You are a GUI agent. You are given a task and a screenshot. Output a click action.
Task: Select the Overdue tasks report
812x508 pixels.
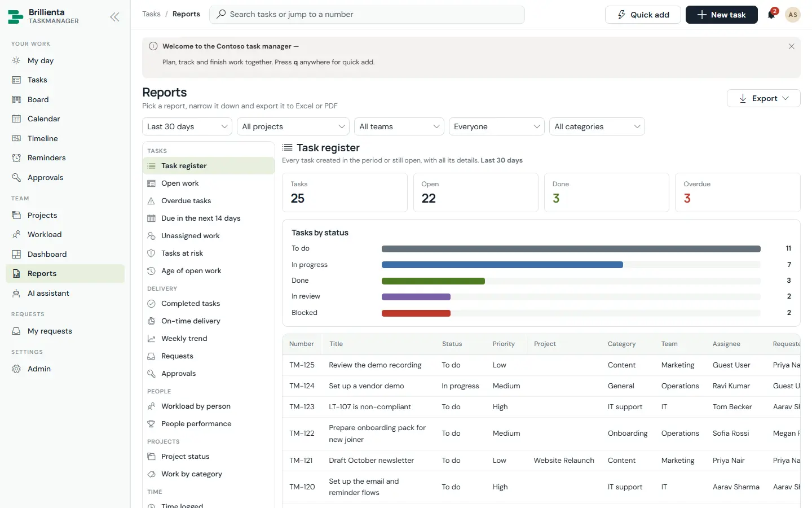coord(209,200)
